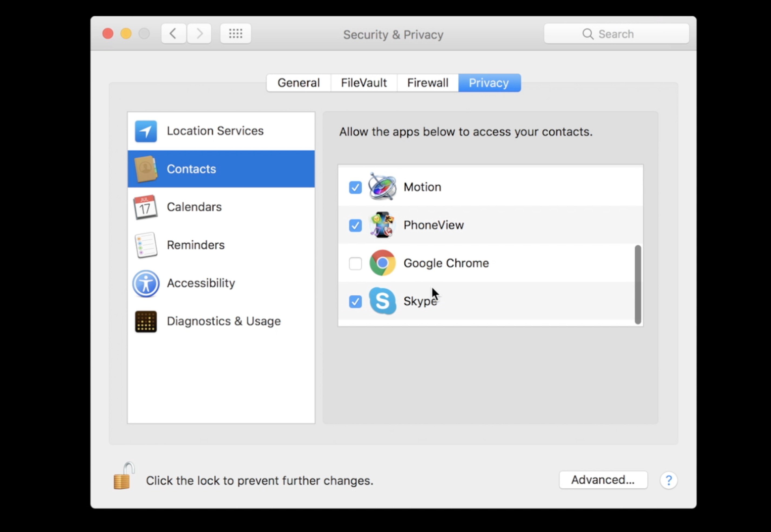Switch to the FileVault tab
Viewport: 771px width, 532px height.
pos(364,83)
